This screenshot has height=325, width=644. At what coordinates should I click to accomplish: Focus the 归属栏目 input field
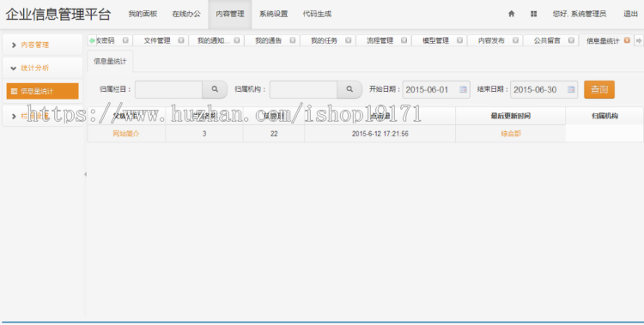coord(168,89)
